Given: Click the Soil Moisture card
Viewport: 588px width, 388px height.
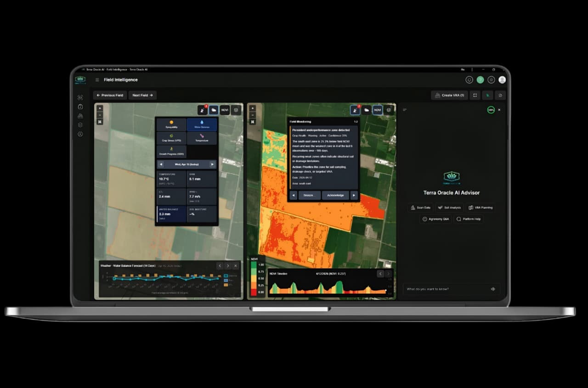Looking at the screenshot, I should (x=202, y=214).
